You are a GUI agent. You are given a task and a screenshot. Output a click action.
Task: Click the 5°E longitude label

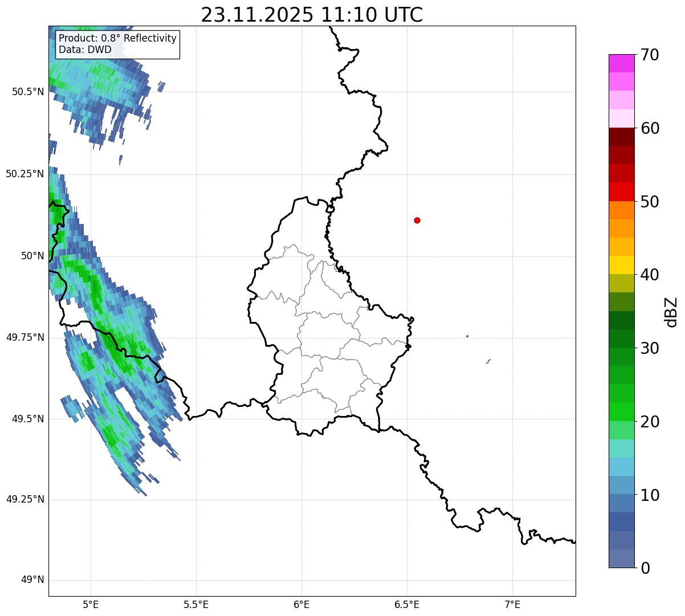[x=91, y=605]
